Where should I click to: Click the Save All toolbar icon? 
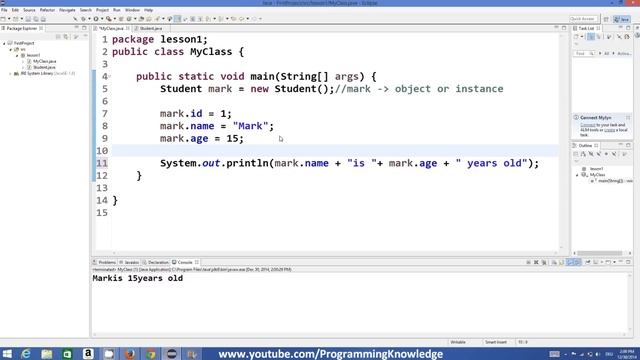pyautogui.click(x=36, y=19)
